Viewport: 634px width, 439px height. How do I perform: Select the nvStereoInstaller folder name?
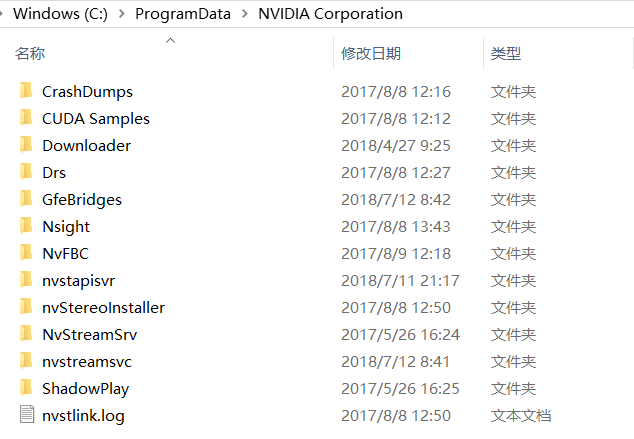tap(104, 308)
